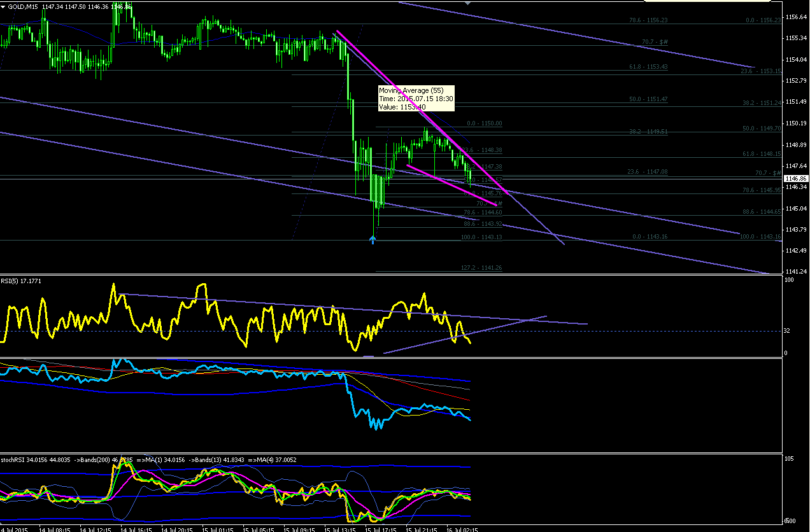
Task: Click the 88.6 - 1143.92 Fibonacci label
Action: click(483, 223)
